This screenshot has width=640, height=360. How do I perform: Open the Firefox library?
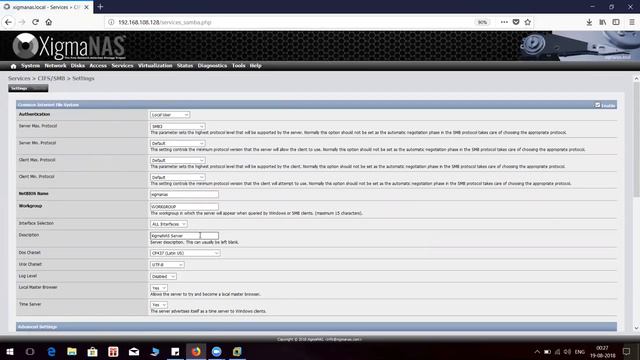(602, 22)
